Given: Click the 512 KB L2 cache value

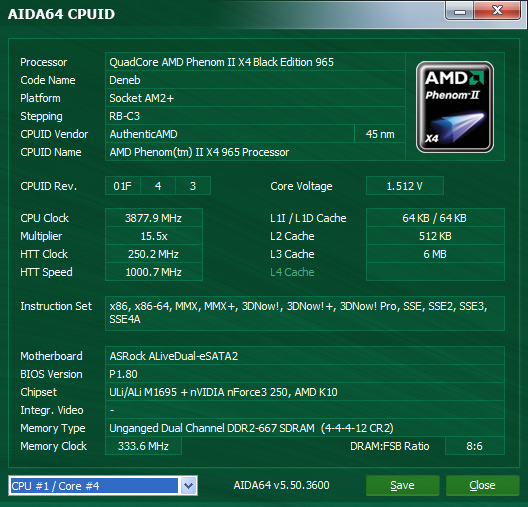Looking at the screenshot, I should pos(435,236).
